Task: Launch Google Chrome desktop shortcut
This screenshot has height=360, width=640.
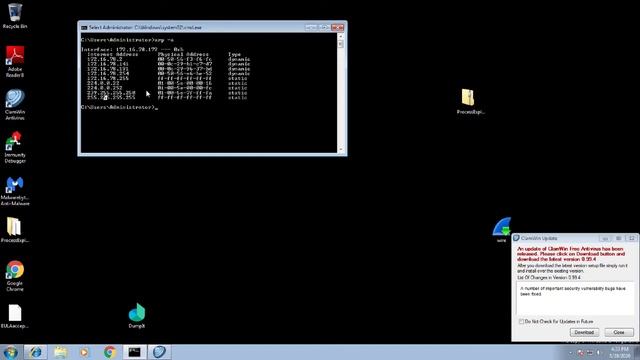Action: tap(15, 276)
